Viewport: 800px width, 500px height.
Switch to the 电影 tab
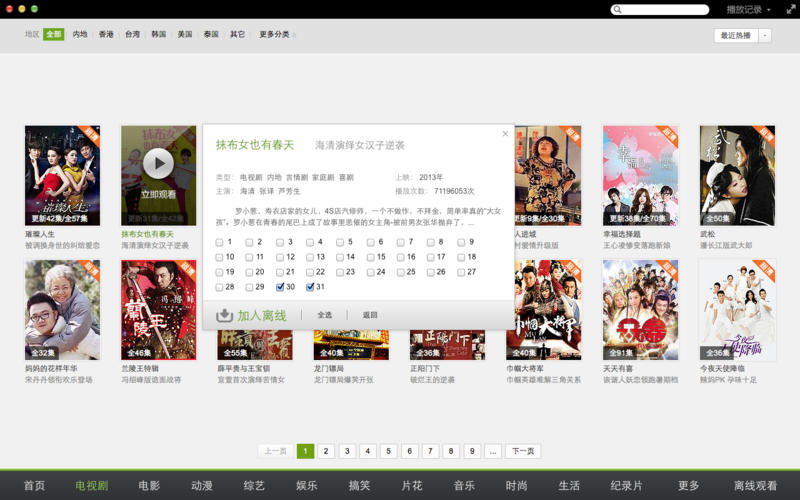point(149,486)
